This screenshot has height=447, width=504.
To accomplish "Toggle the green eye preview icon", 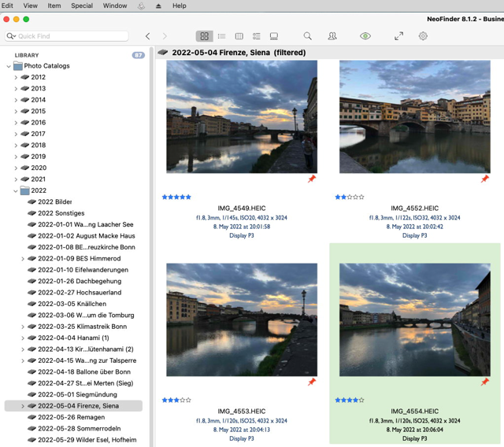I will click(x=365, y=36).
